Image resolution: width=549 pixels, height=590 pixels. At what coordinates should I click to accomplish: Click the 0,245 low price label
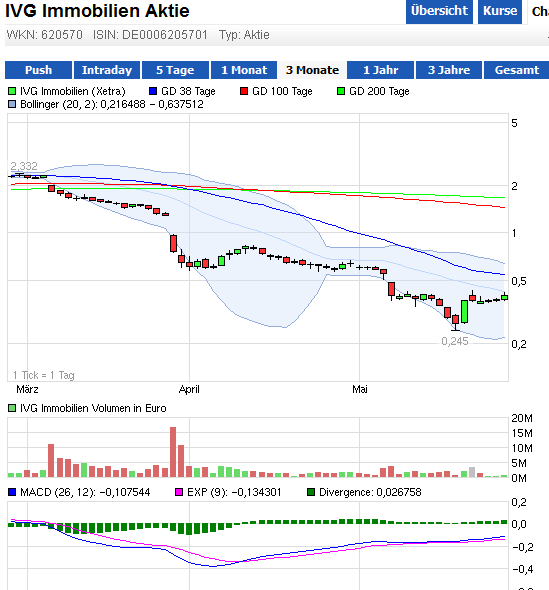(455, 341)
